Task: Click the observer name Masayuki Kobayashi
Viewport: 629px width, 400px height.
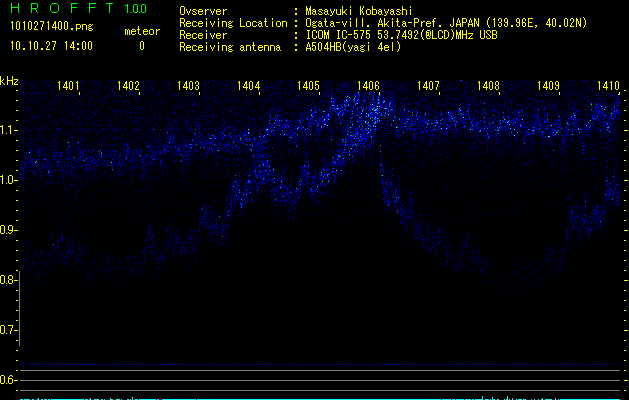Action: (359, 11)
